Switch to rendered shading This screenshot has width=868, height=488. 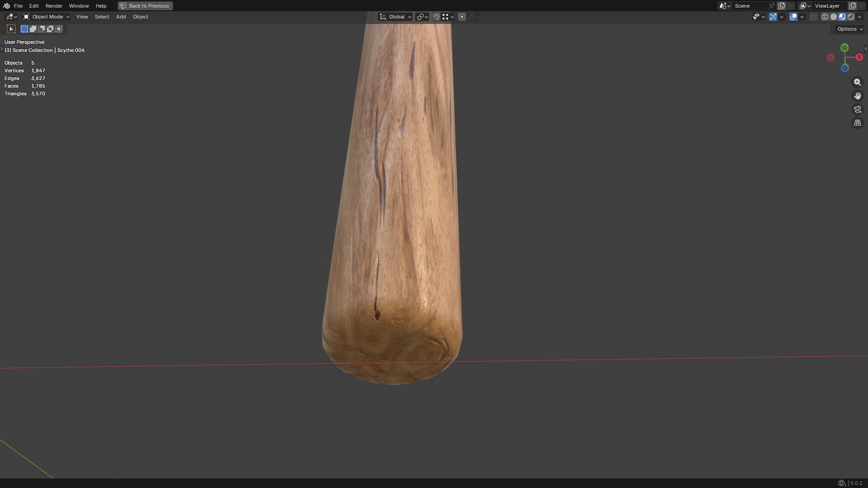click(851, 17)
